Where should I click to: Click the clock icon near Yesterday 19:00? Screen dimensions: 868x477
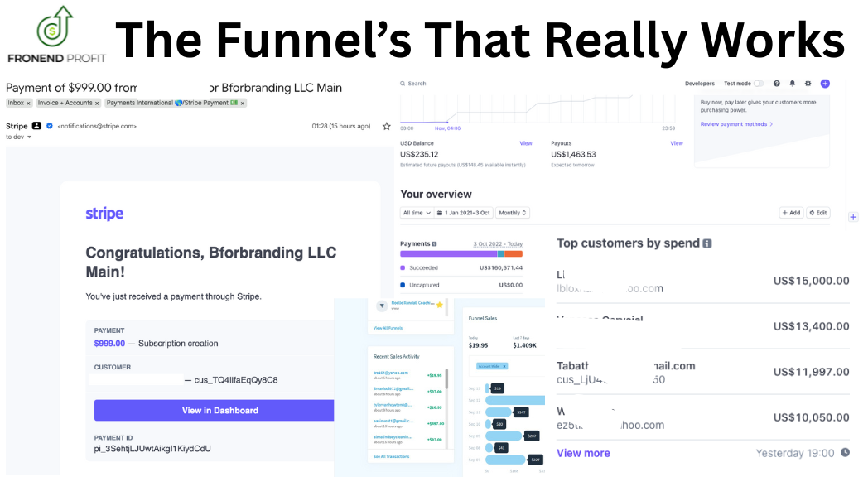point(845,453)
